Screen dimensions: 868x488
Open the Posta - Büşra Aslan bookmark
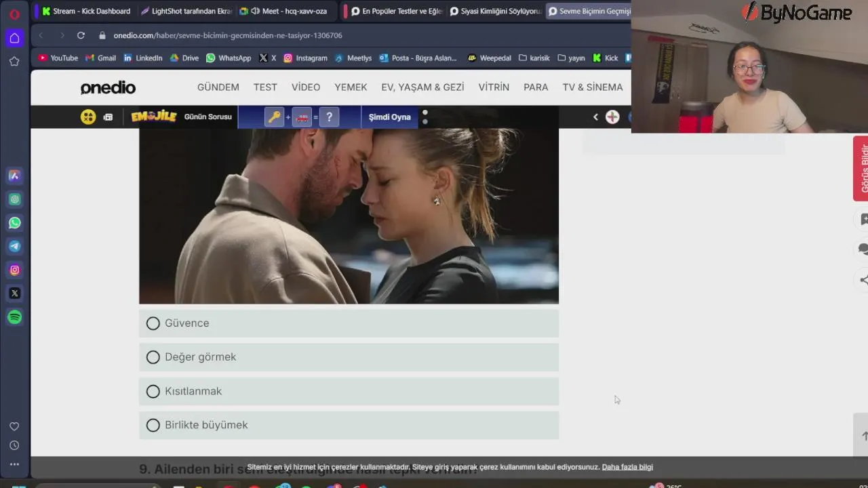[x=418, y=58]
